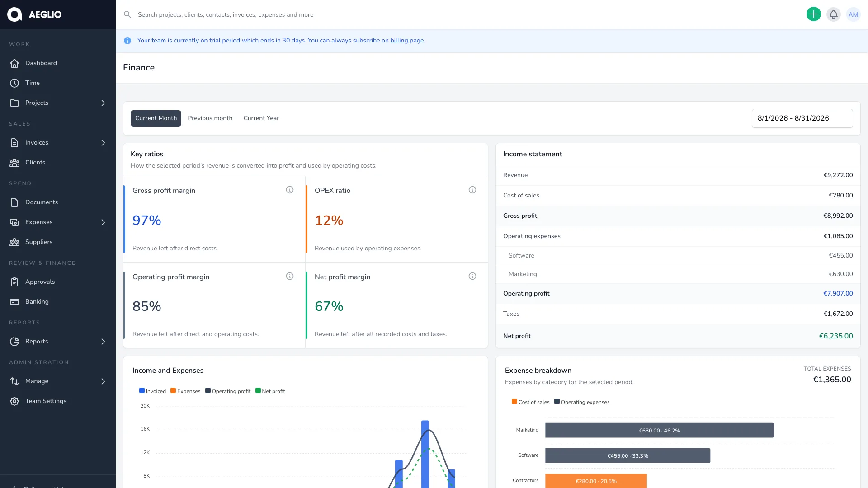Open the AM user avatar menu
This screenshot has height=488, width=868.
click(x=853, y=14)
